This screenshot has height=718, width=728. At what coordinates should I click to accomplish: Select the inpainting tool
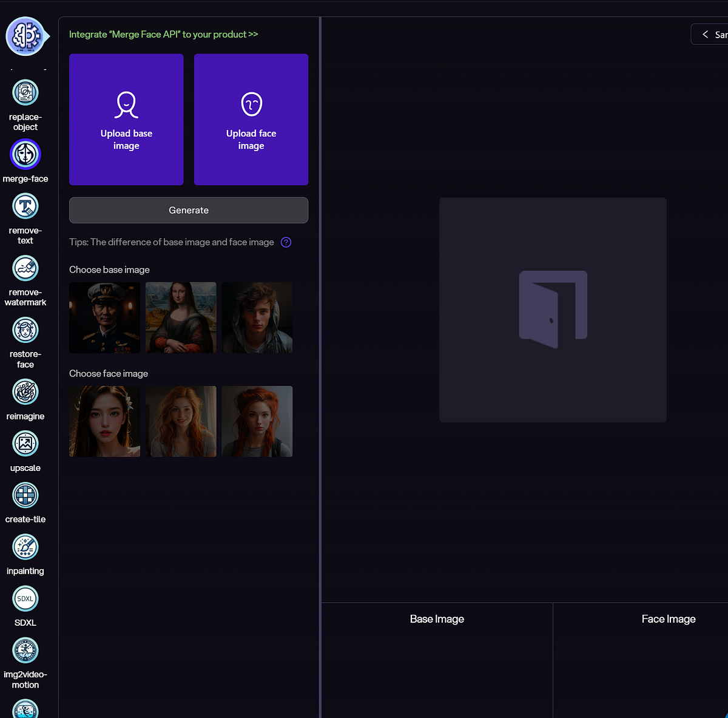click(25, 547)
